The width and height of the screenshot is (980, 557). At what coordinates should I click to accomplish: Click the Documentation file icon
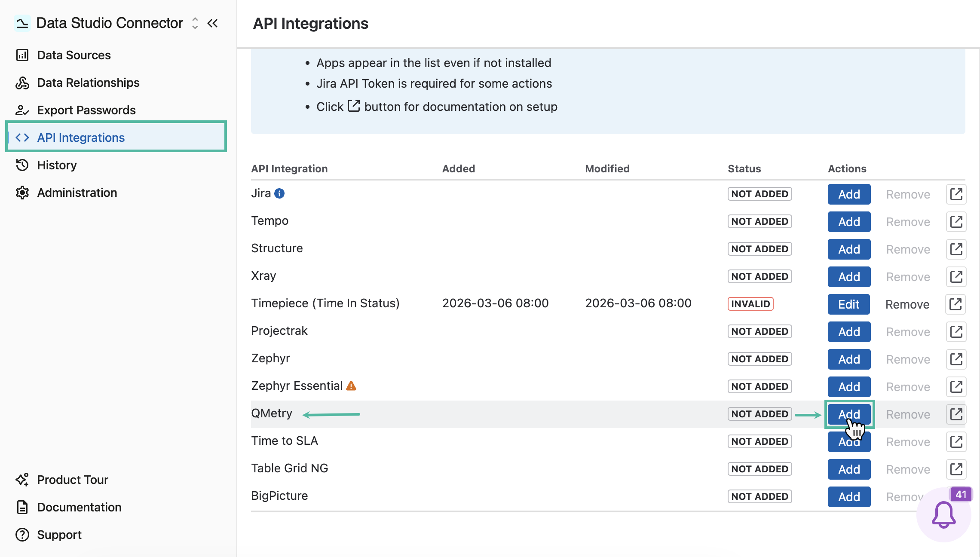pos(22,507)
